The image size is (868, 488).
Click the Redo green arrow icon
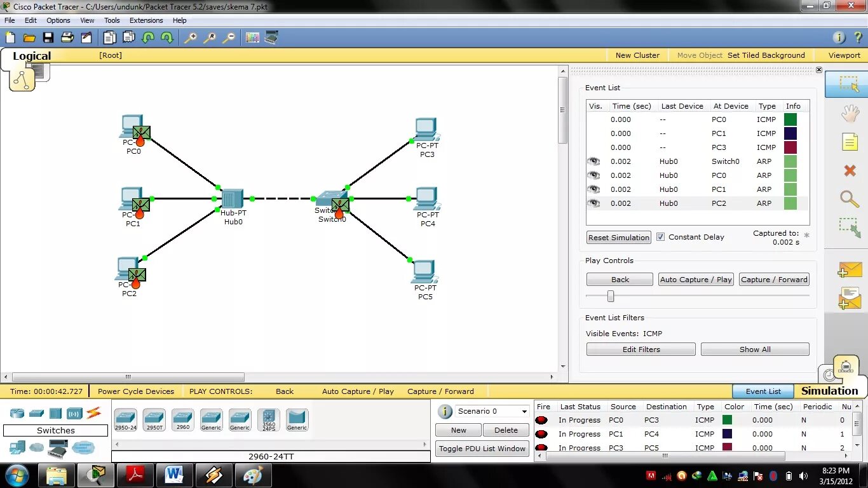(x=166, y=37)
